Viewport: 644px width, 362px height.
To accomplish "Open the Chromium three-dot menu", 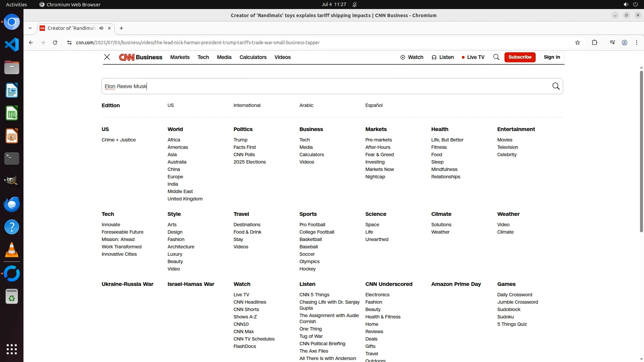I will pyautogui.click(x=636, y=43).
